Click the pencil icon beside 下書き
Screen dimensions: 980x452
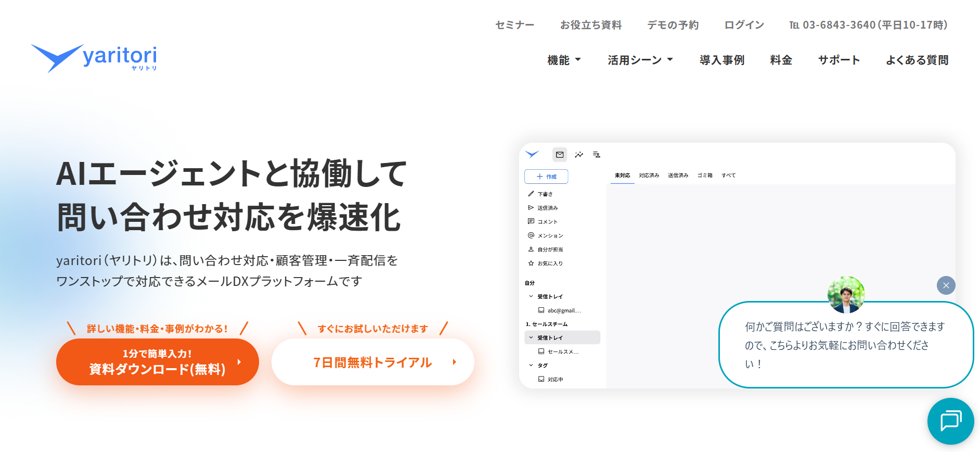tap(531, 194)
